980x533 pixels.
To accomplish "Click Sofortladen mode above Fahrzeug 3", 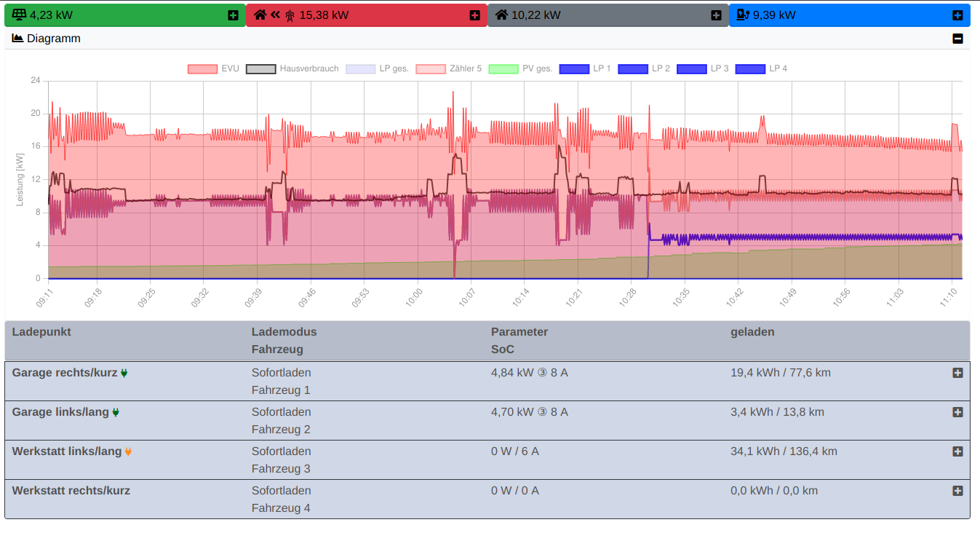I will coord(281,451).
